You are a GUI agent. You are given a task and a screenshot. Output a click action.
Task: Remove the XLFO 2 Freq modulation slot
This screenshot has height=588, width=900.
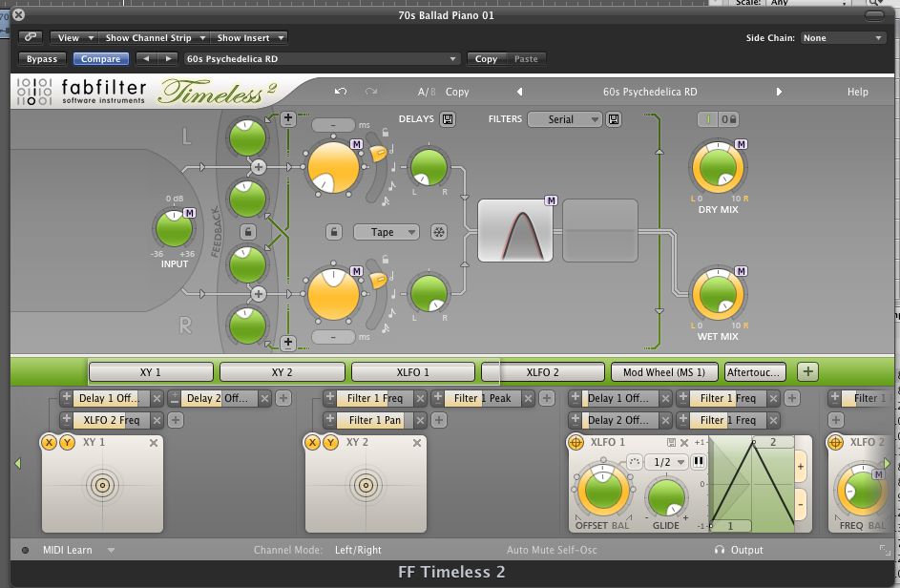pos(157,420)
